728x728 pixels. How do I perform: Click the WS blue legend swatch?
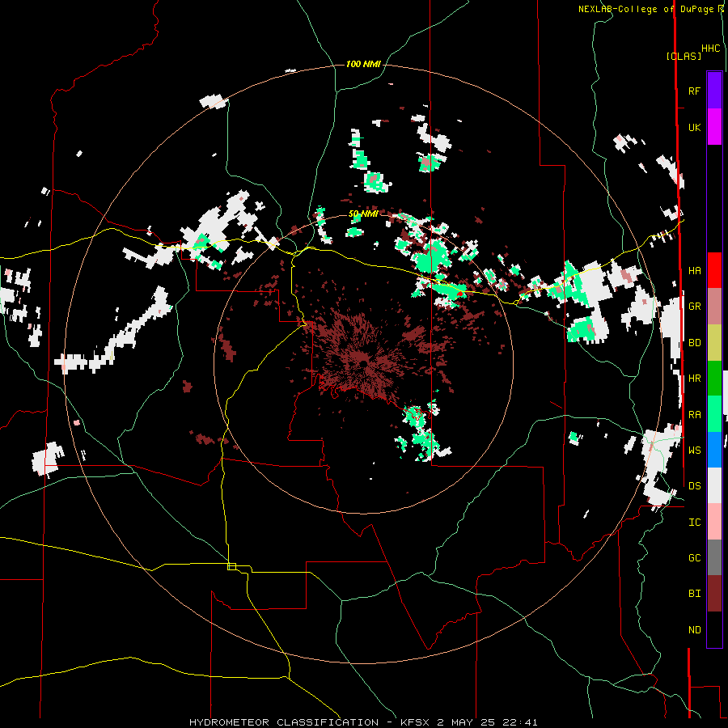pyautogui.click(x=714, y=450)
